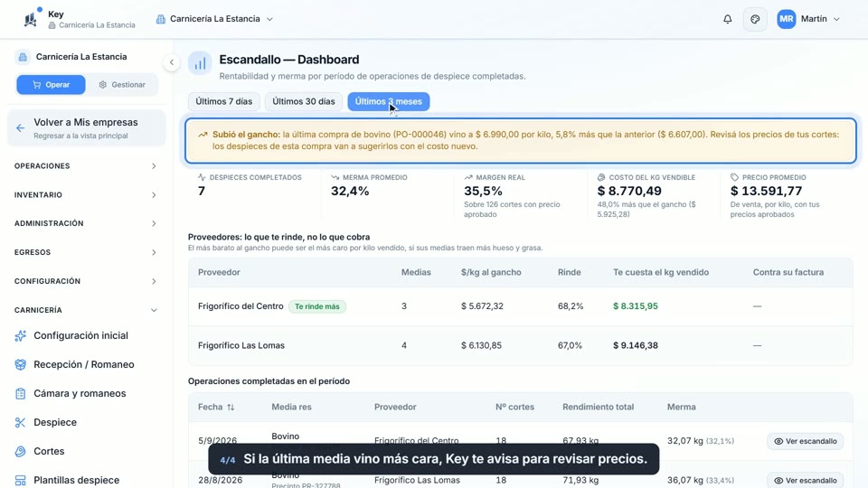Click the building icon in the top company selector
The image size is (868, 488).
point(161,19)
